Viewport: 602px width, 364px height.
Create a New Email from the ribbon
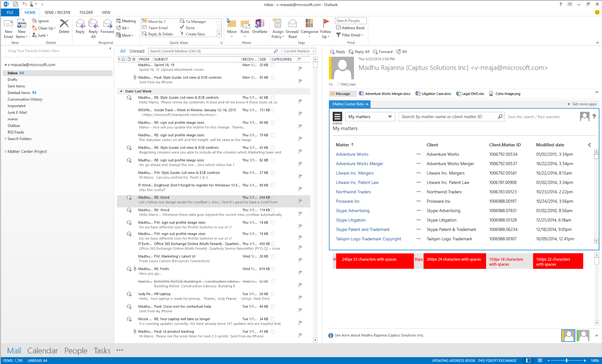(8, 28)
